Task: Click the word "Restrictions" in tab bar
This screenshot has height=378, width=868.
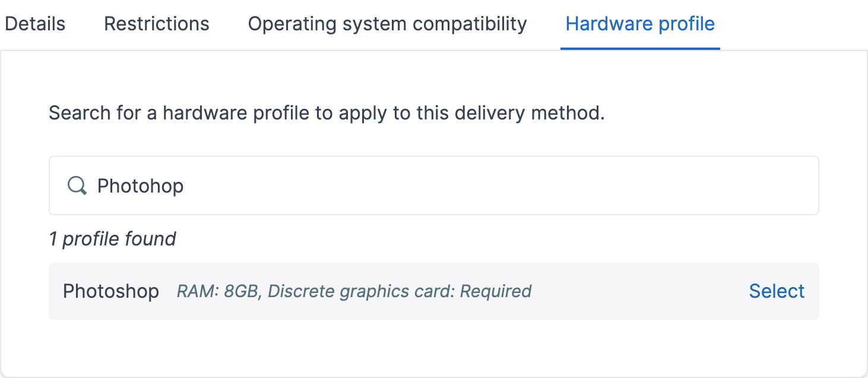Action: [157, 24]
